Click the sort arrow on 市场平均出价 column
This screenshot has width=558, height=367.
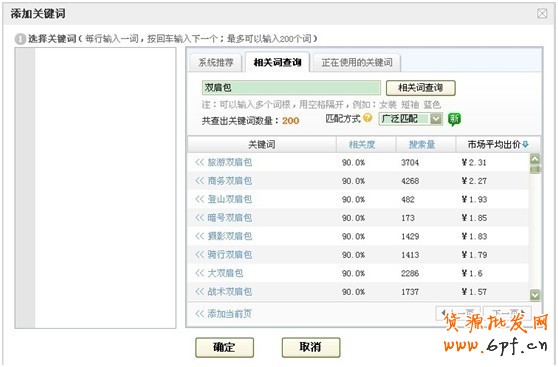coord(525,145)
